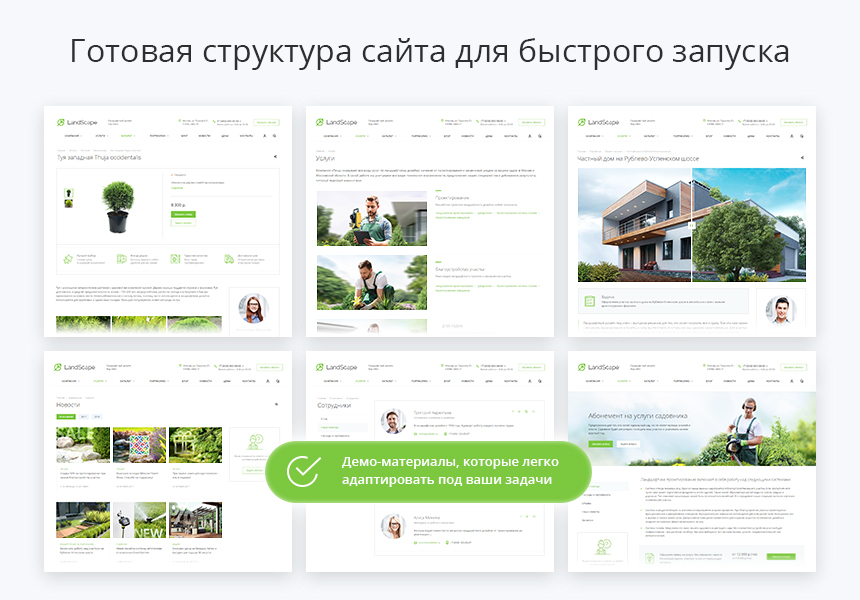
Task: Open the surveyor with tablet service image
Action: coord(370,218)
